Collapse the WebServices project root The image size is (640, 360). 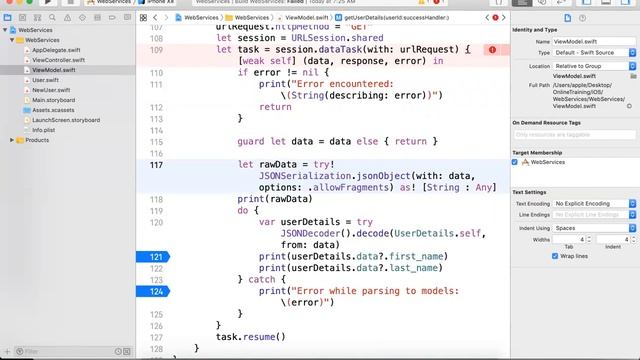point(5,30)
